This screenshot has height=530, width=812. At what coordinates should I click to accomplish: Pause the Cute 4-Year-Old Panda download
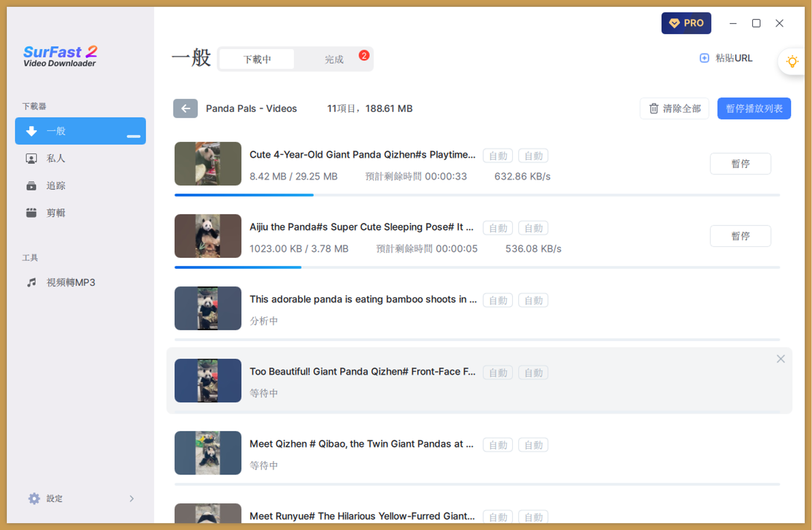[740, 164]
